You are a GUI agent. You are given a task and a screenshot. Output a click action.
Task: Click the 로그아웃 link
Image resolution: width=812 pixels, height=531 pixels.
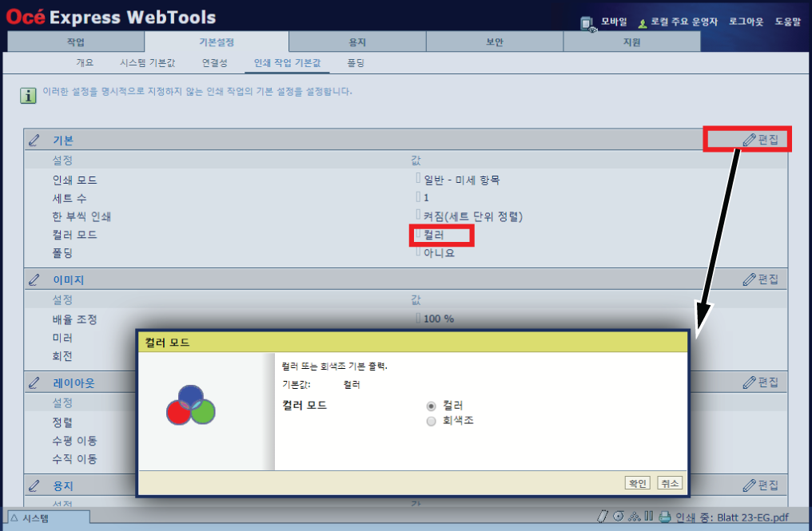tap(746, 22)
